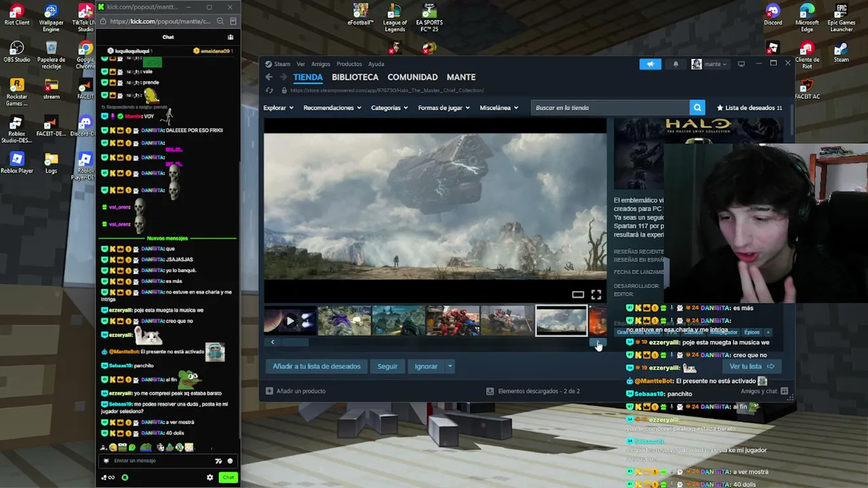
Task: Play the trailer video thumbnail
Action: click(290, 321)
